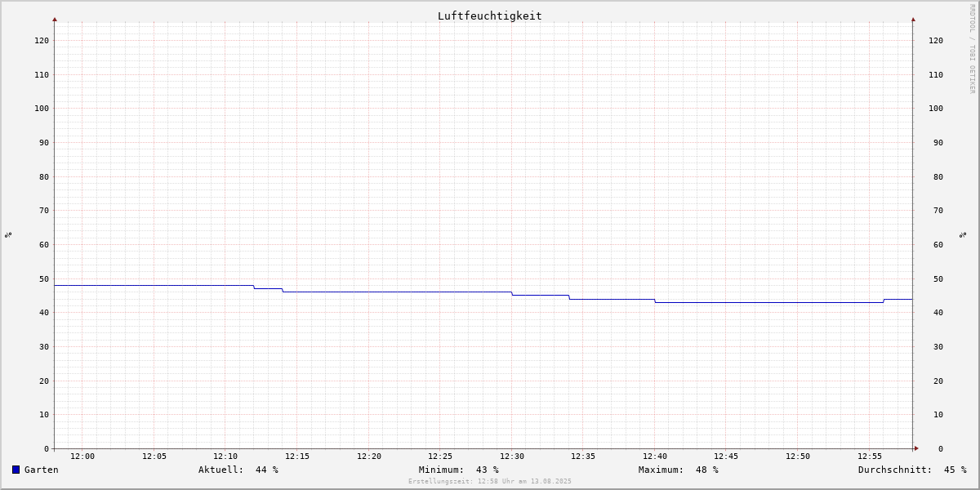Viewport: 980px width, 490px height.
Task: Select the Aktuell: 44 % value
Action: coord(238,470)
